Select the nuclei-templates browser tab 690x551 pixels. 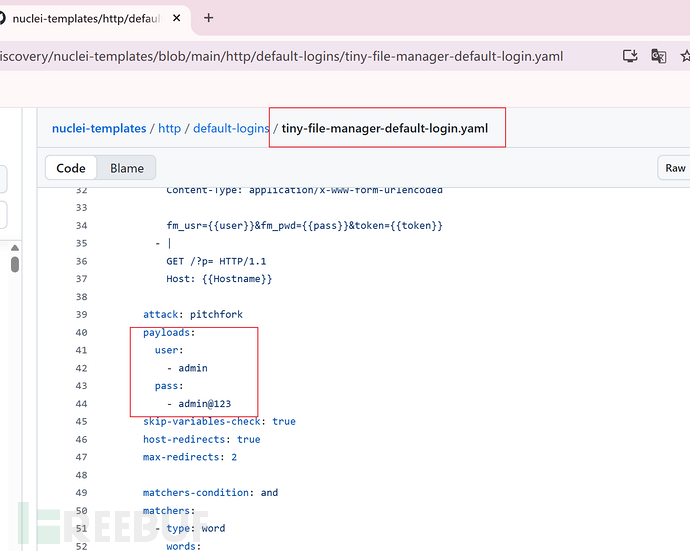click(85, 18)
